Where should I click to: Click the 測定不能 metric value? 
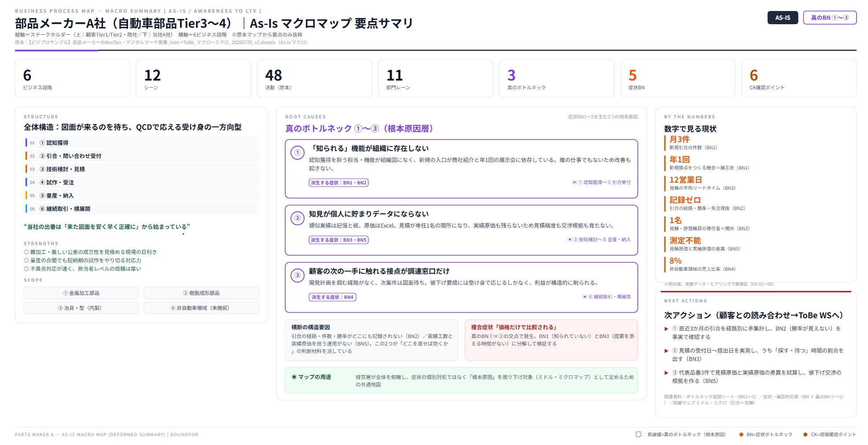point(685,241)
